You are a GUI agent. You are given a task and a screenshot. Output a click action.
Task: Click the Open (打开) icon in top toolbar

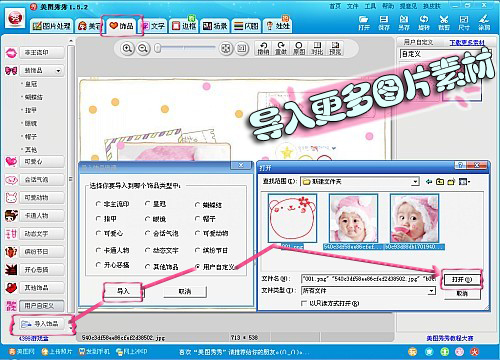tap(364, 23)
